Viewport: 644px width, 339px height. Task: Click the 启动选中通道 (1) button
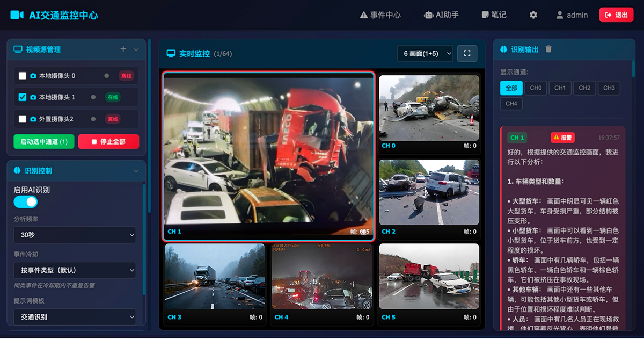tap(44, 142)
